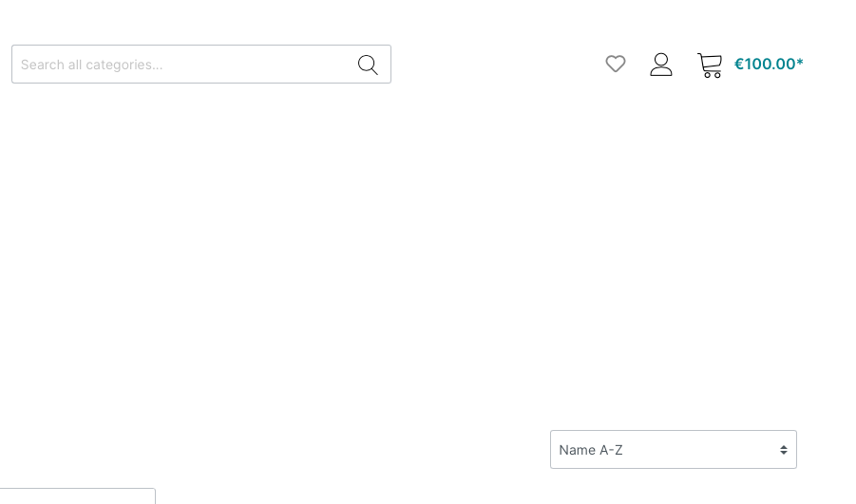Select the heart-shaped wishlist button
The image size is (856, 504).
pyautogui.click(x=616, y=64)
